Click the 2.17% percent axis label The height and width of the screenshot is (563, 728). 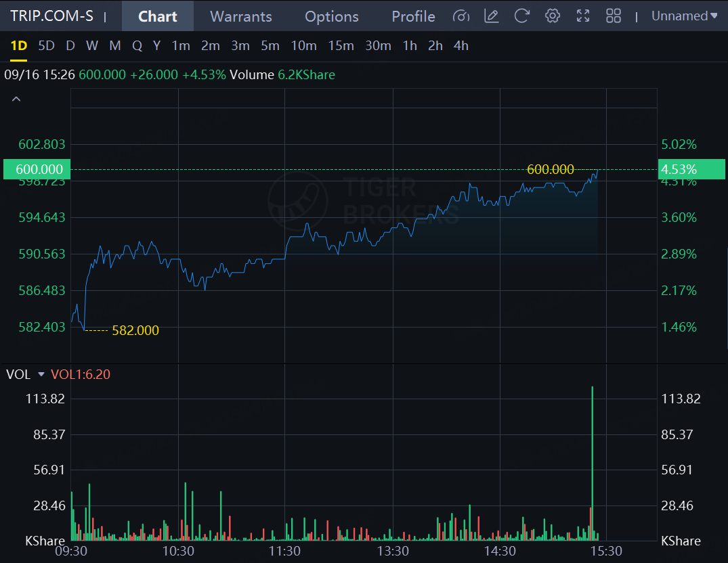point(679,290)
